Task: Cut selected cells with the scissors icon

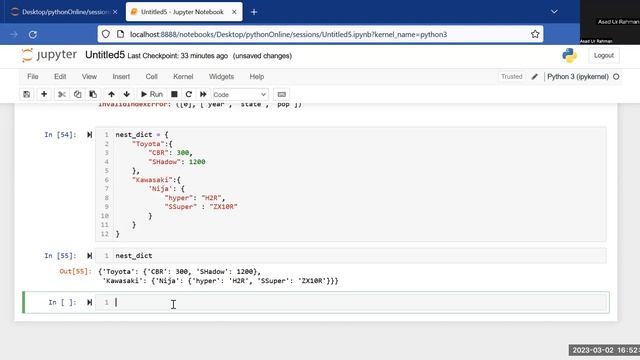Action: tap(62, 94)
